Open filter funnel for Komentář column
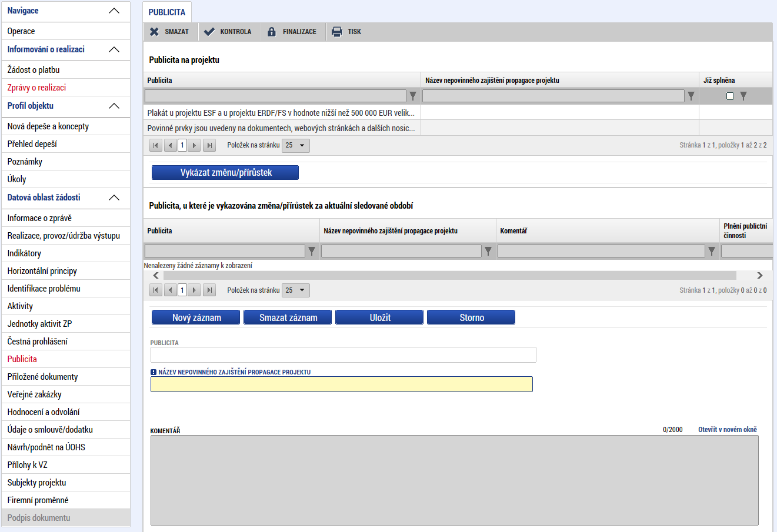 click(712, 251)
